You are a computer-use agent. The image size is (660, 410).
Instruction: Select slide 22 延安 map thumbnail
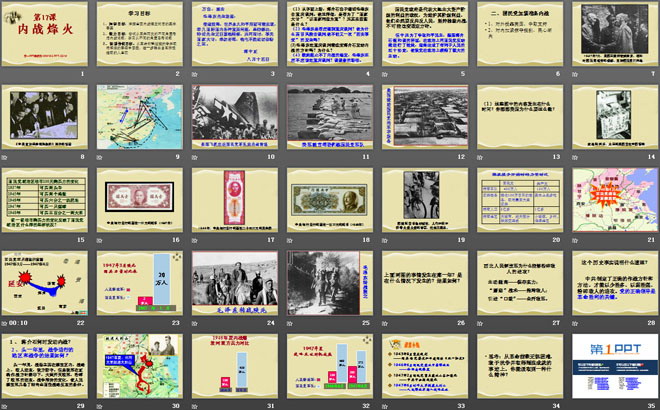pyautogui.click(x=45, y=283)
